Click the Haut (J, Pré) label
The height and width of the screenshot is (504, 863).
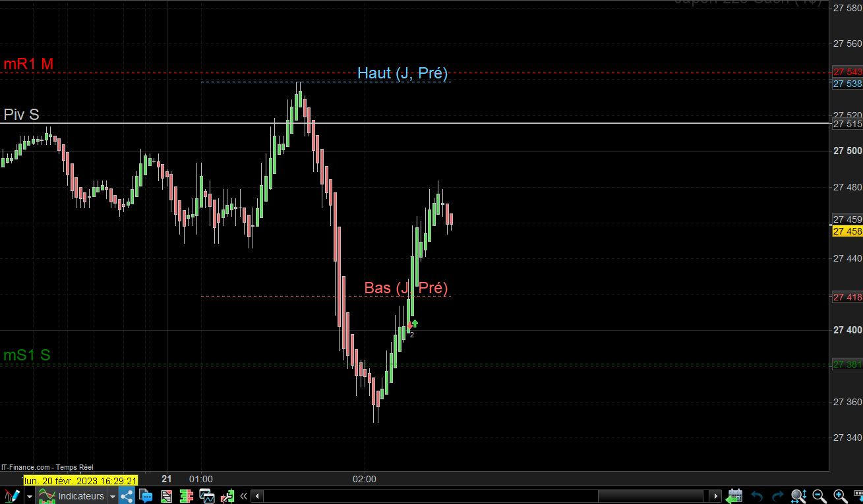[x=402, y=73]
